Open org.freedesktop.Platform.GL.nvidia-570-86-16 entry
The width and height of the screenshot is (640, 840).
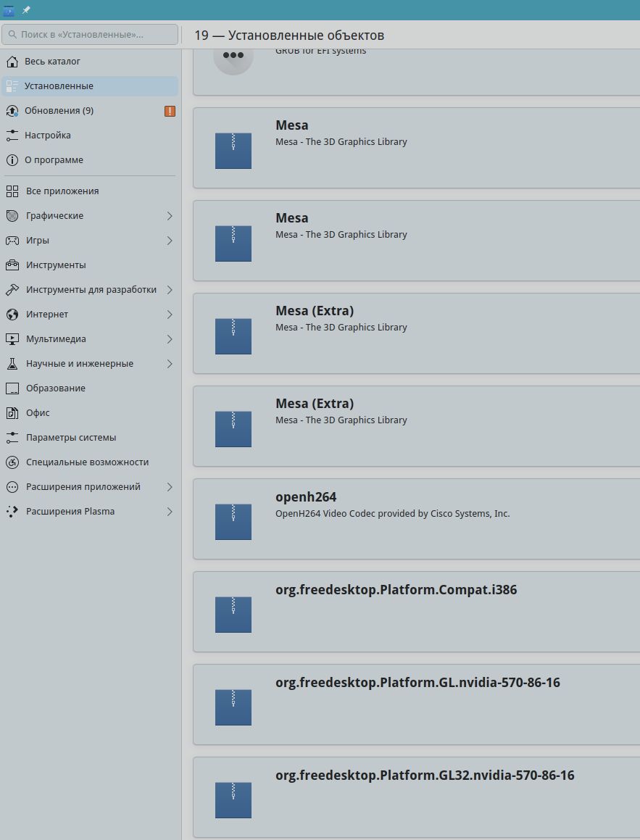416,704
